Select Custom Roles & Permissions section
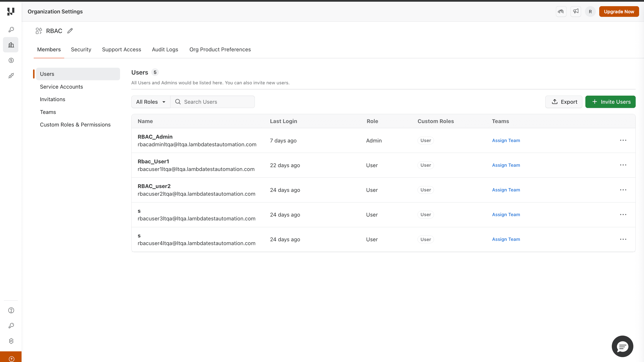 tap(75, 124)
